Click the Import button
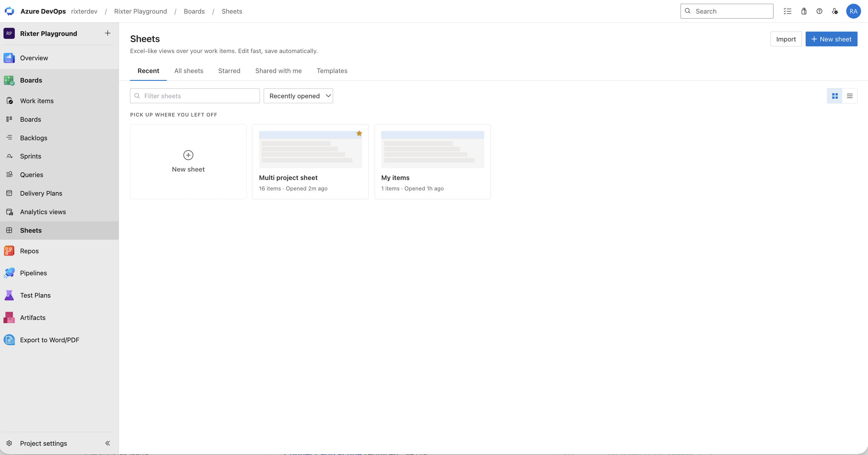Screen dimensions: 868x455 coord(786,39)
